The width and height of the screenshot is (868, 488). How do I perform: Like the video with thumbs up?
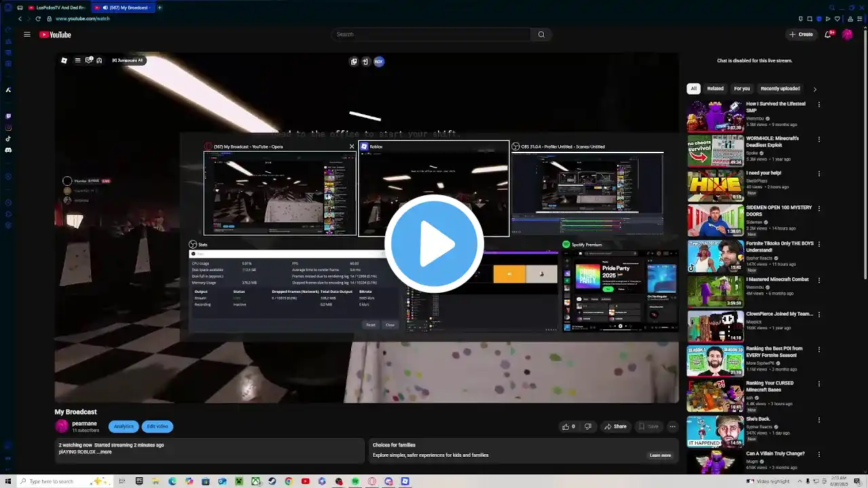coord(568,426)
